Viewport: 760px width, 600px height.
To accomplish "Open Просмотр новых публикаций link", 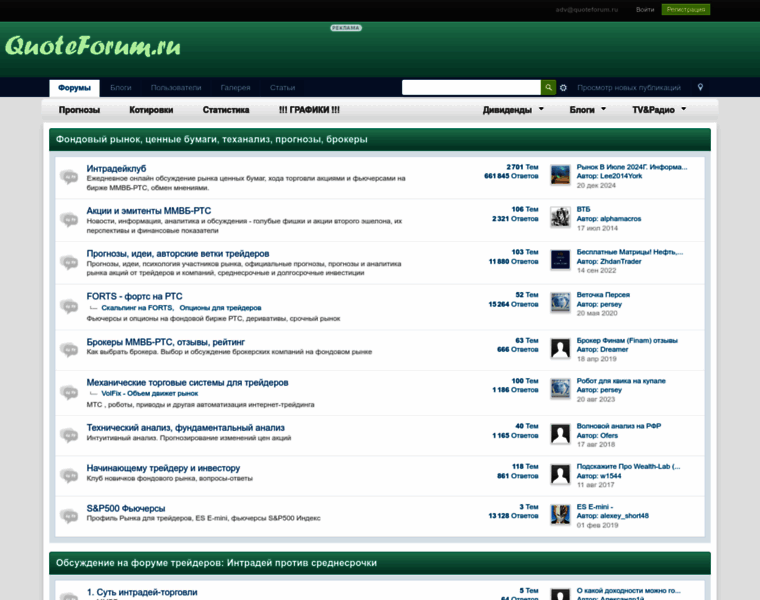I will (629, 88).
